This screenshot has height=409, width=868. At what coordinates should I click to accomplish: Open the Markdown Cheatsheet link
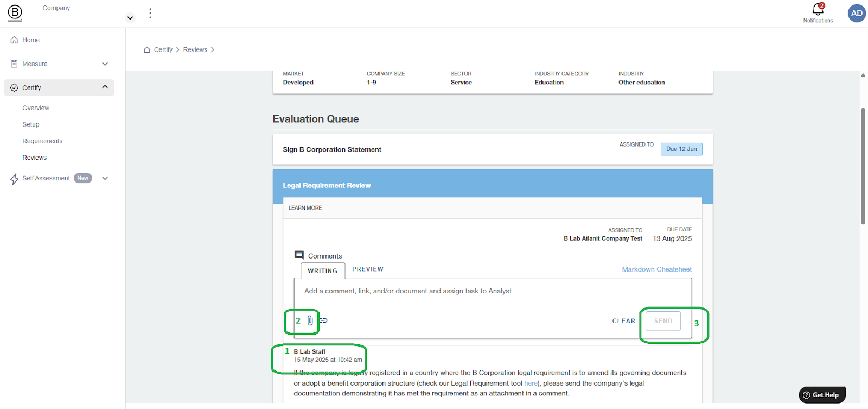(656, 269)
